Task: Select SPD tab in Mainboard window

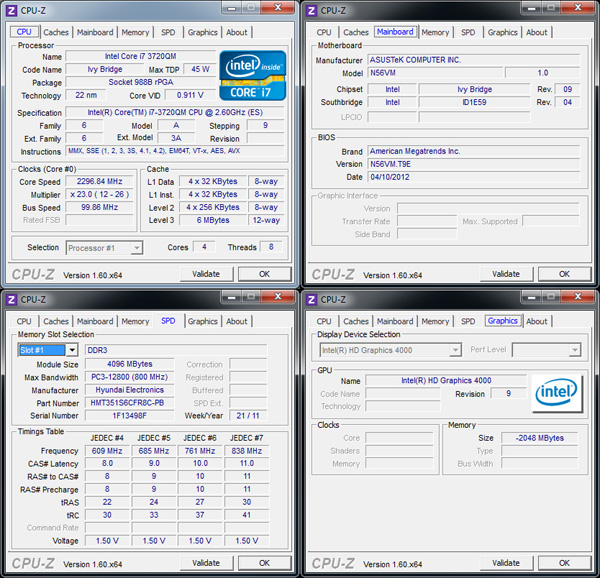Action: (468, 33)
